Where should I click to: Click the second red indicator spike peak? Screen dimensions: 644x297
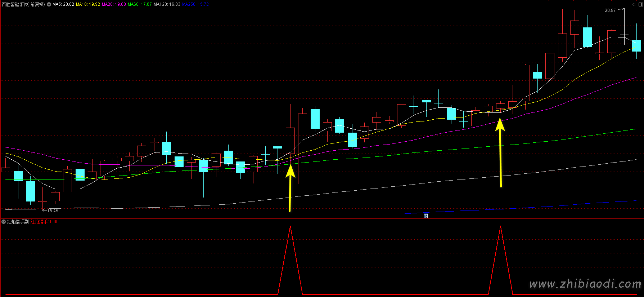500,227
